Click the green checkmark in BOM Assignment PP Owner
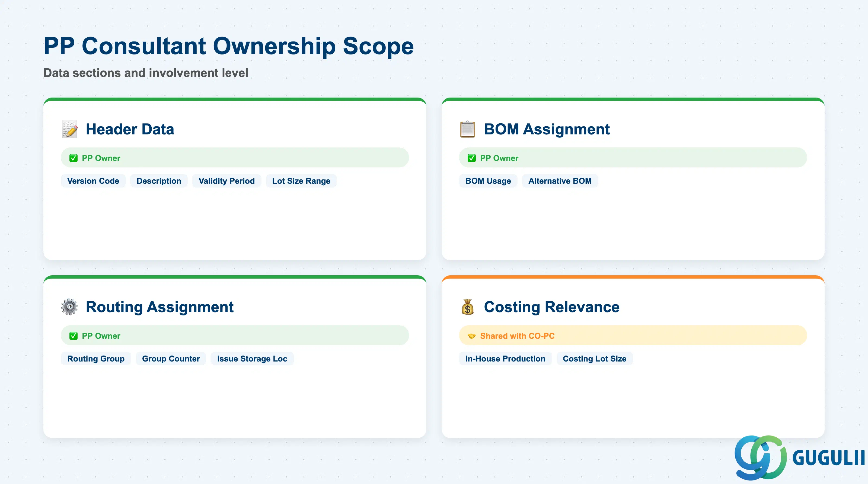868x484 pixels. click(x=471, y=158)
